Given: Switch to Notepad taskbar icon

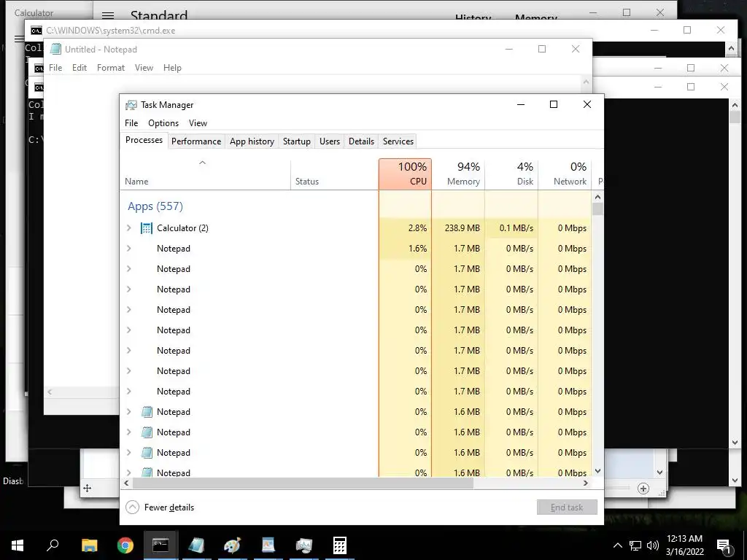Looking at the screenshot, I should coord(196,545).
